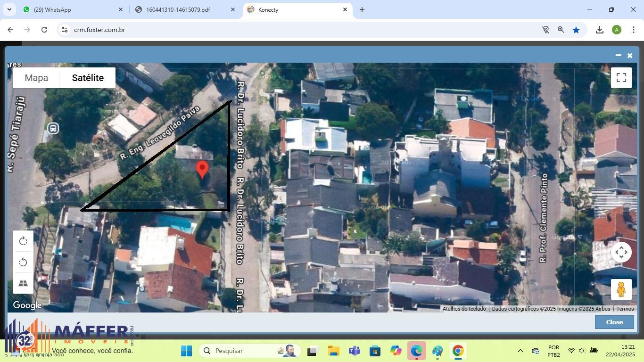Open the blocked location permission icon
644x362 pixels.
click(x=546, y=30)
